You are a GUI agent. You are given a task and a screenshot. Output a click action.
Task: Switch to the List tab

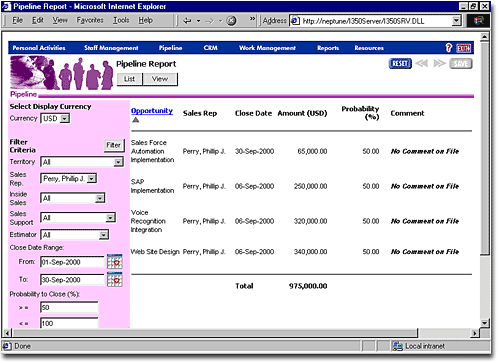coord(130,79)
